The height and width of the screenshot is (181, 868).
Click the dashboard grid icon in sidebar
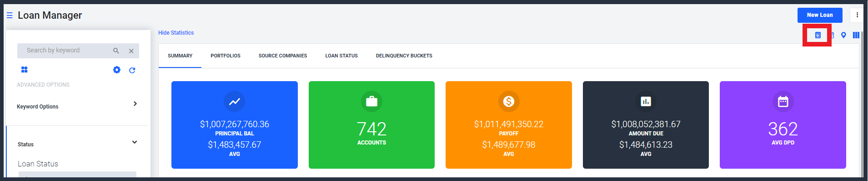click(x=25, y=69)
